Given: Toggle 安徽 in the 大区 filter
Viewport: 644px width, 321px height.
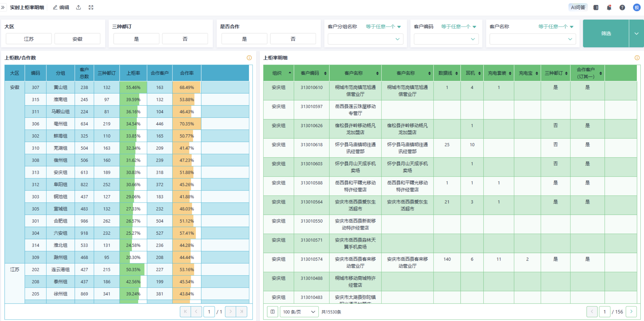Looking at the screenshot, I should [77, 39].
